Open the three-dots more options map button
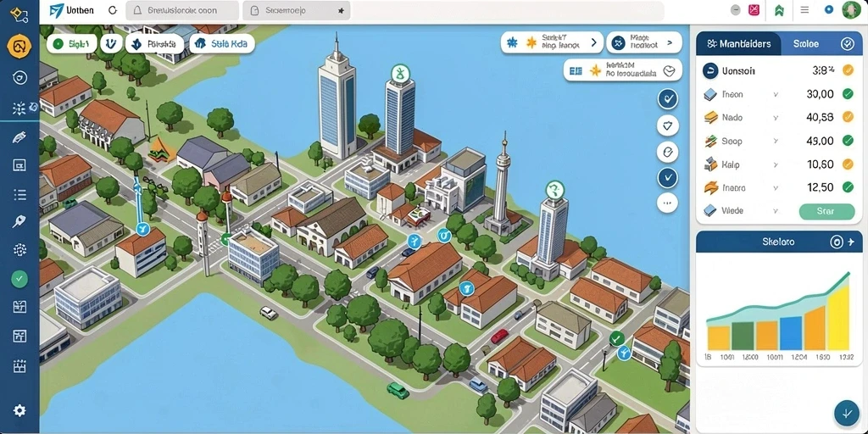The image size is (868, 434). [x=668, y=203]
